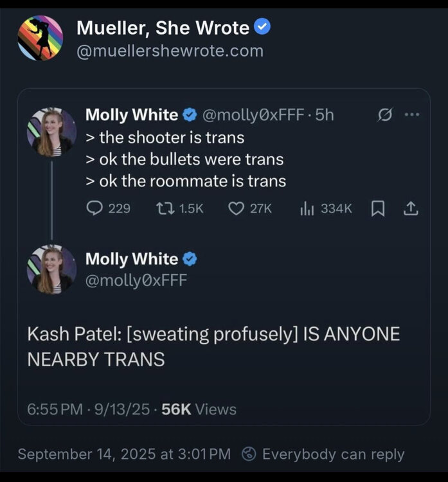Click the repost icon showing 1.5K
Viewport: 448px width, 482px height.
(163, 208)
